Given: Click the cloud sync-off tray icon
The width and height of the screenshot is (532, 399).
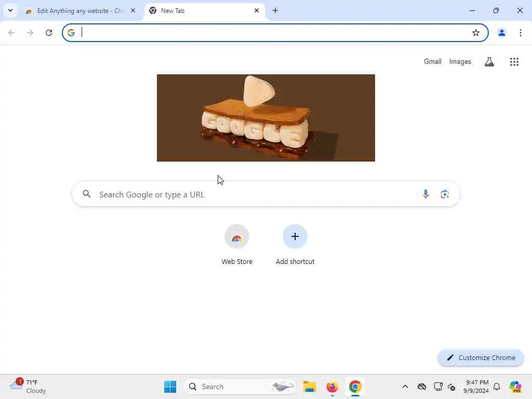Looking at the screenshot, I should point(422,387).
